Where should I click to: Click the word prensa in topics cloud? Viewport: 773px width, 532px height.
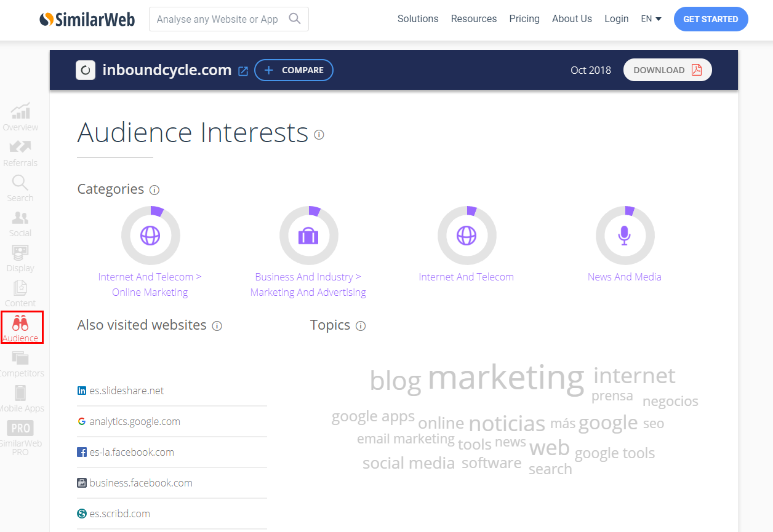612,395
